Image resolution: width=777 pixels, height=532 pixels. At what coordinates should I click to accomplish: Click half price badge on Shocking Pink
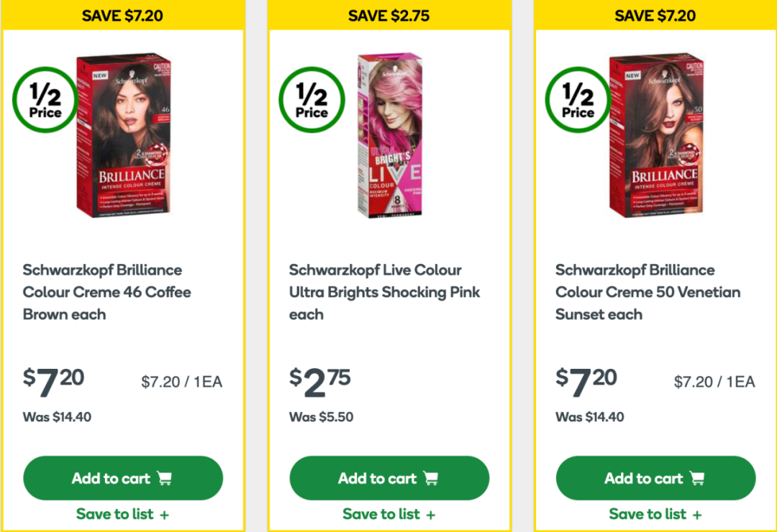tap(312, 99)
